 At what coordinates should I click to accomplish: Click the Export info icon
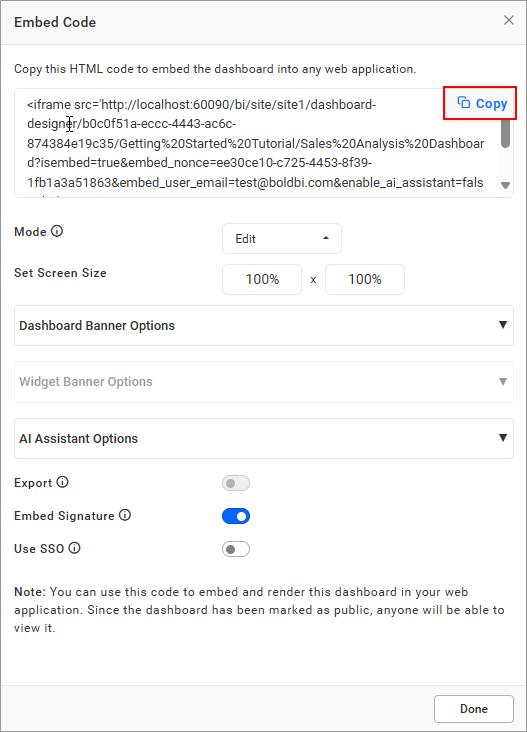[63, 482]
